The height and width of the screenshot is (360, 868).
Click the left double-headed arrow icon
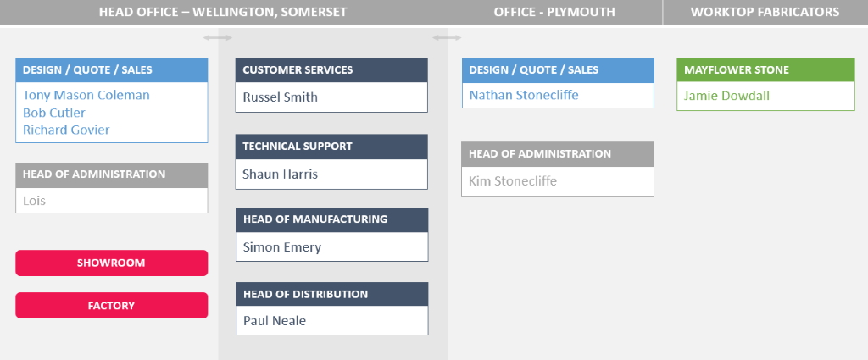(218, 38)
